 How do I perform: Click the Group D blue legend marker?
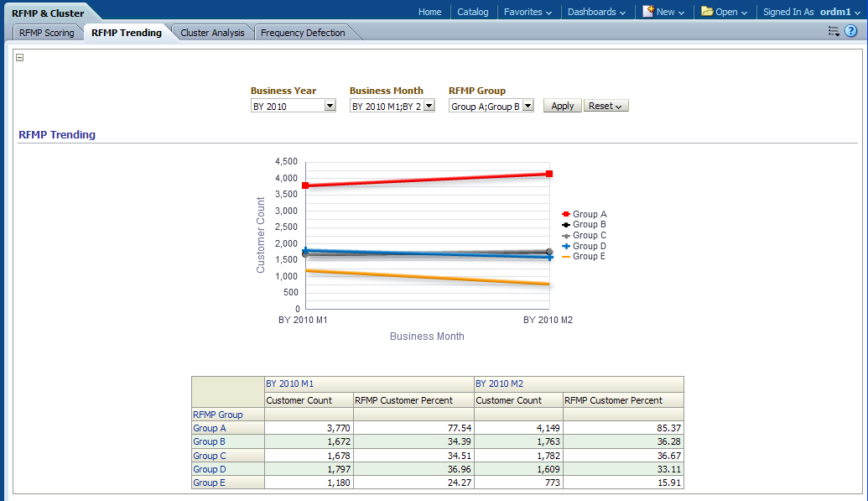tap(566, 246)
